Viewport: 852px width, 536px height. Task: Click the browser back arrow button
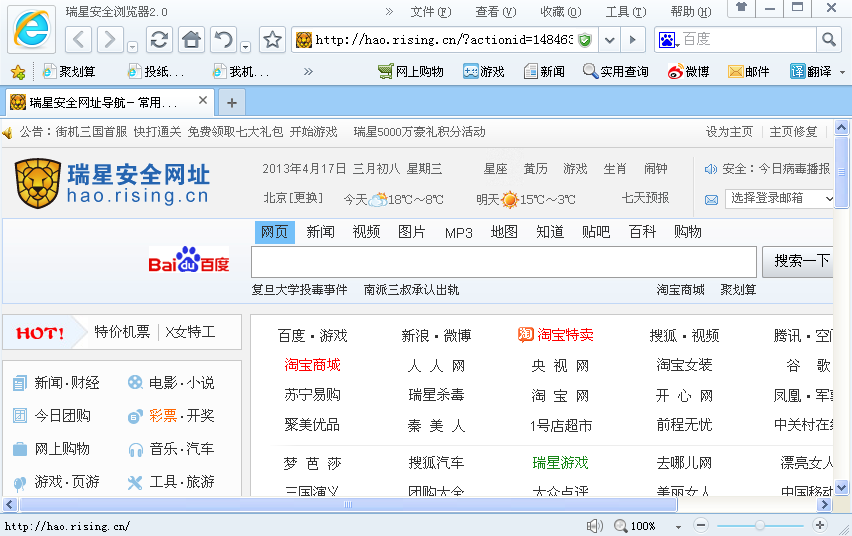(x=81, y=40)
